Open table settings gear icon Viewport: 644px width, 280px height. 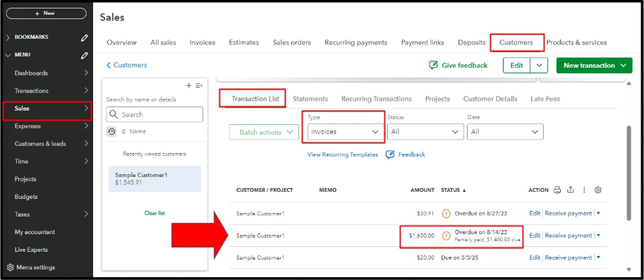coord(598,190)
